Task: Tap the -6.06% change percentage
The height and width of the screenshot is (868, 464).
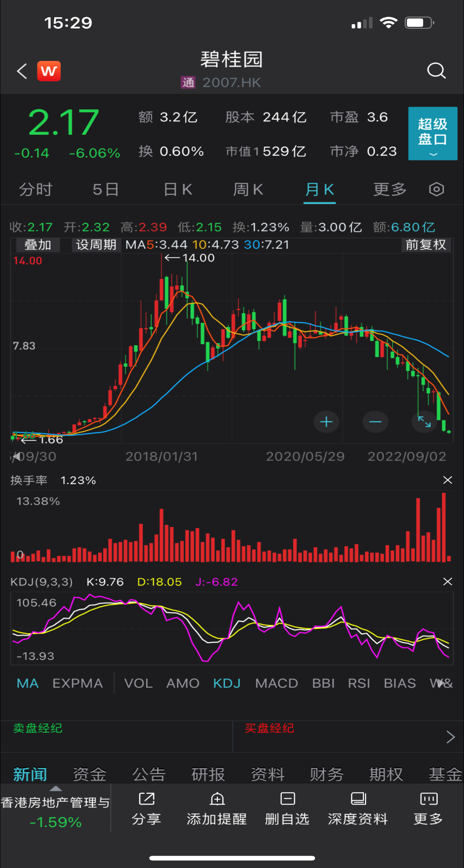Action: pos(95,153)
